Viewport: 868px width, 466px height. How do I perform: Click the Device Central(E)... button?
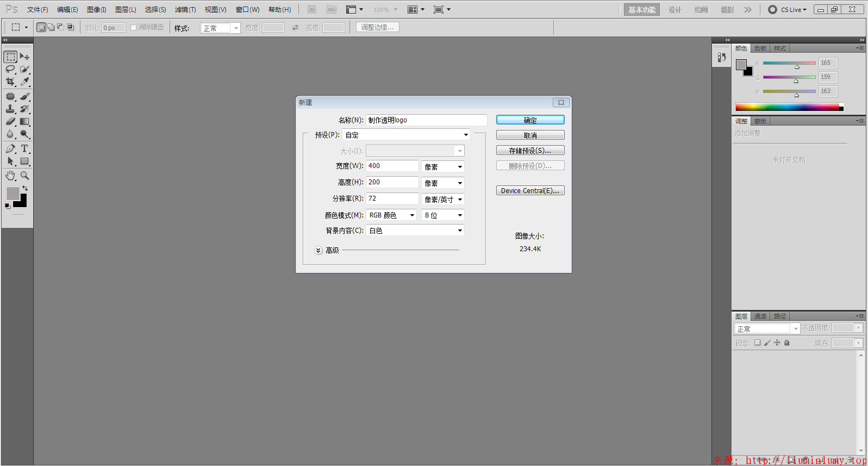530,191
